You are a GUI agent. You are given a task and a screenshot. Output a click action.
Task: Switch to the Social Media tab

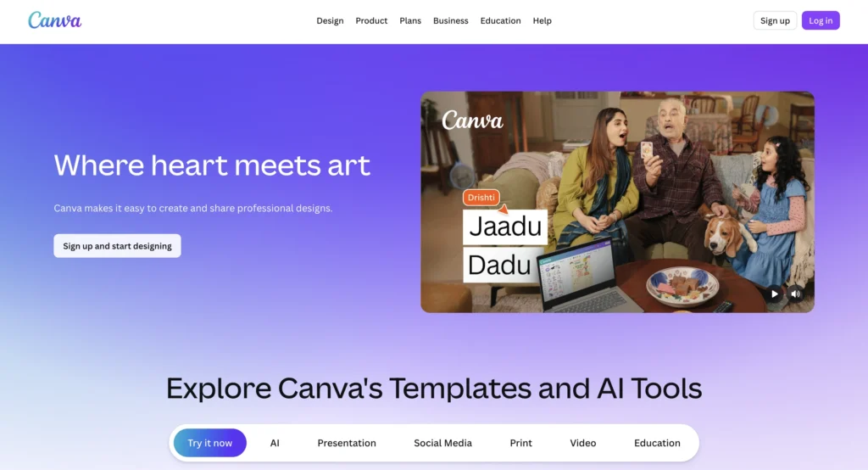[442, 443]
